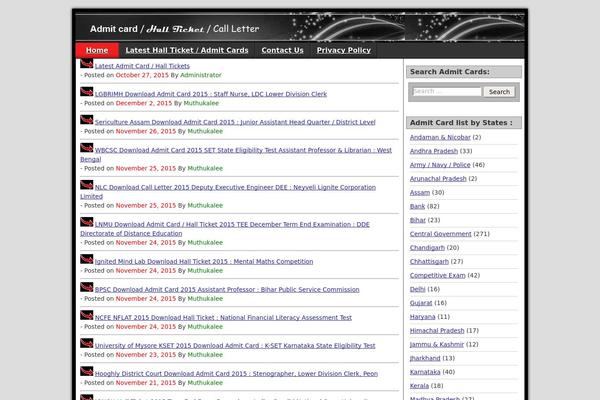This screenshot has height=400, width=600.
Task: Open the Privacy Policy page
Action: tap(344, 50)
